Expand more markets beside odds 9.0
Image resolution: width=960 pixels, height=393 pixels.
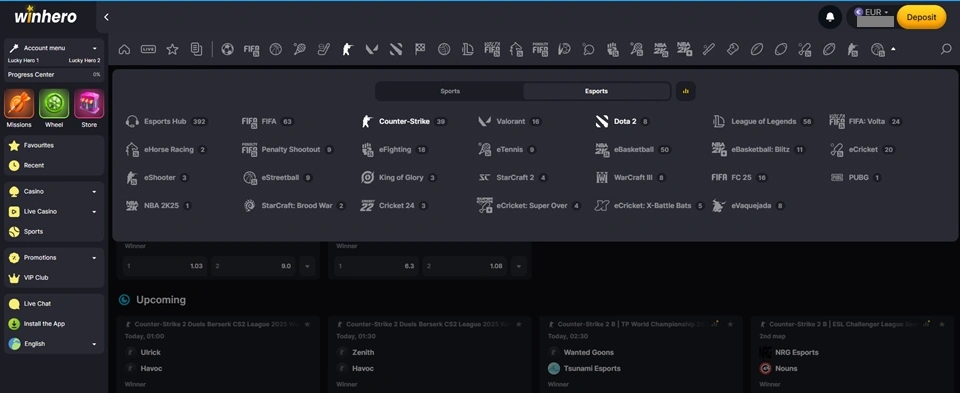coord(307,266)
